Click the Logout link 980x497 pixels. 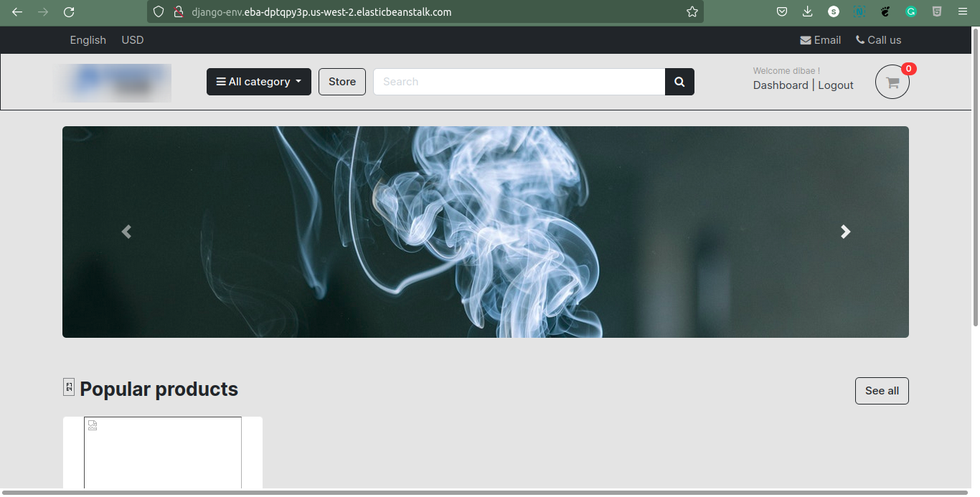pyautogui.click(x=836, y=85)
